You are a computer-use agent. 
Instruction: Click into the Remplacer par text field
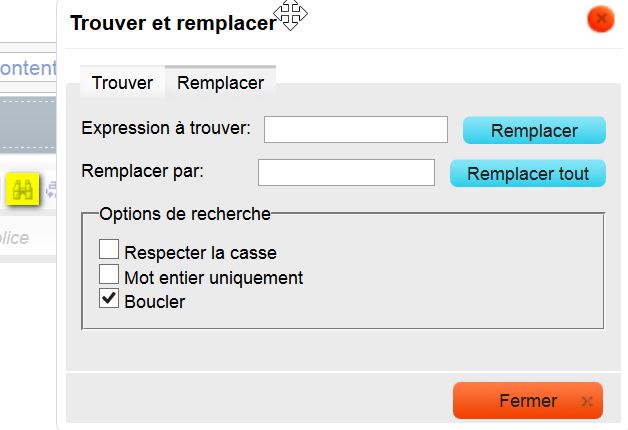pos(346,172)
